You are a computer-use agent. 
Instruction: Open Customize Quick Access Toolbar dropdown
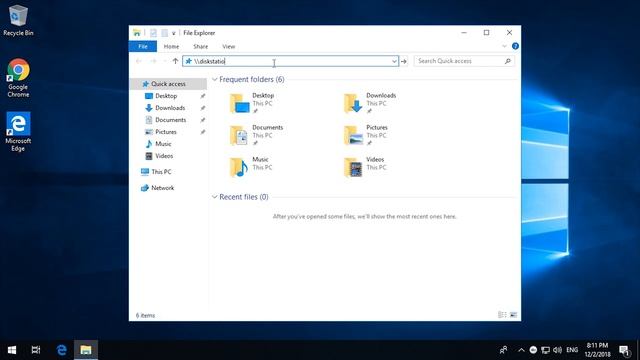[x=173, y=33]
